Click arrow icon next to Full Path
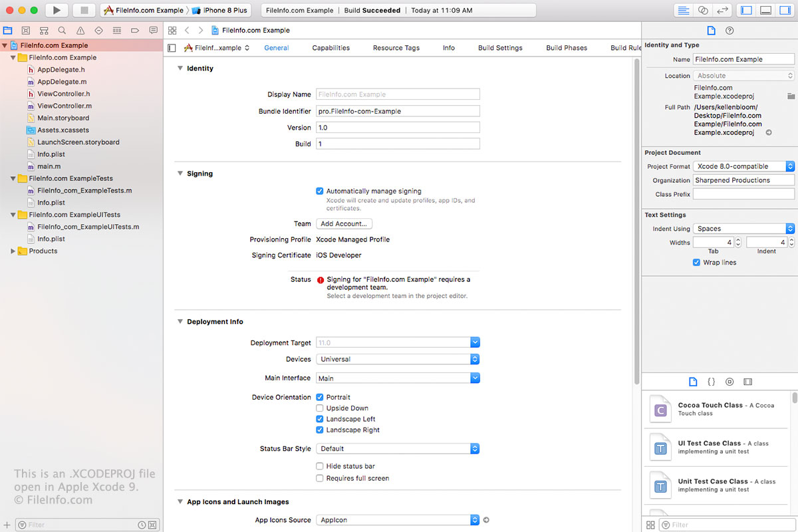Viewport: 798px width, 532px height. point(769,133)
